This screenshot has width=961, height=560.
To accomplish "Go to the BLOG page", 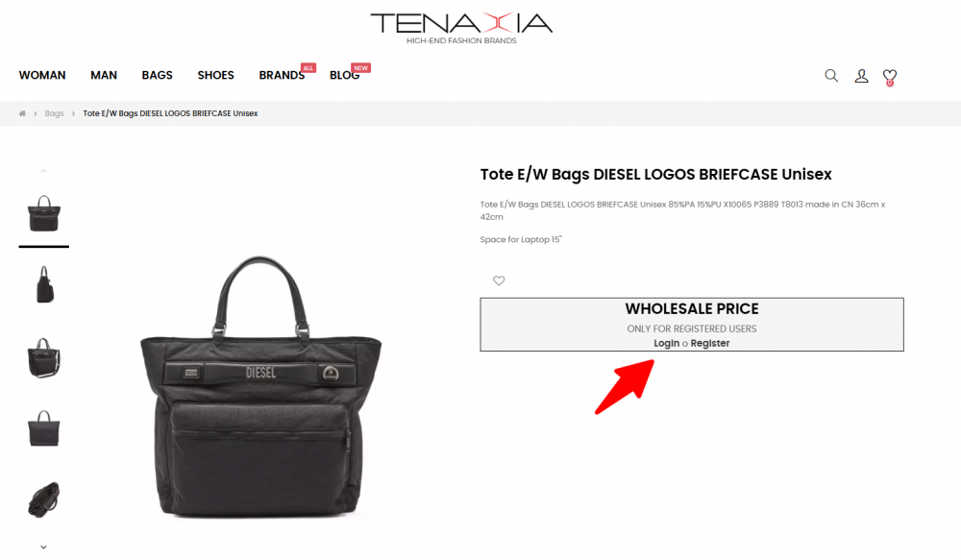I will (x=344, y=75).
